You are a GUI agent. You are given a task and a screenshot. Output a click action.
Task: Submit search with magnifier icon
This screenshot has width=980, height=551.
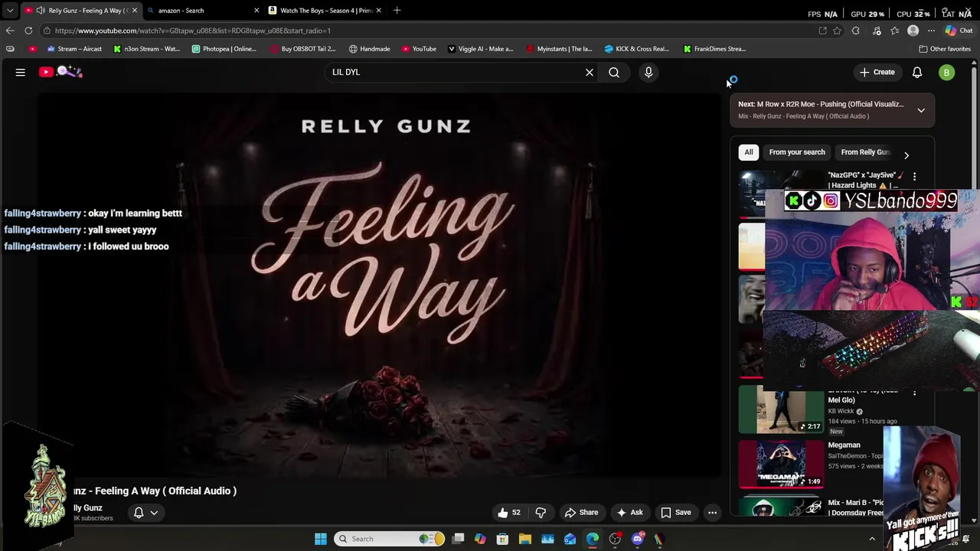pos(614,72)
